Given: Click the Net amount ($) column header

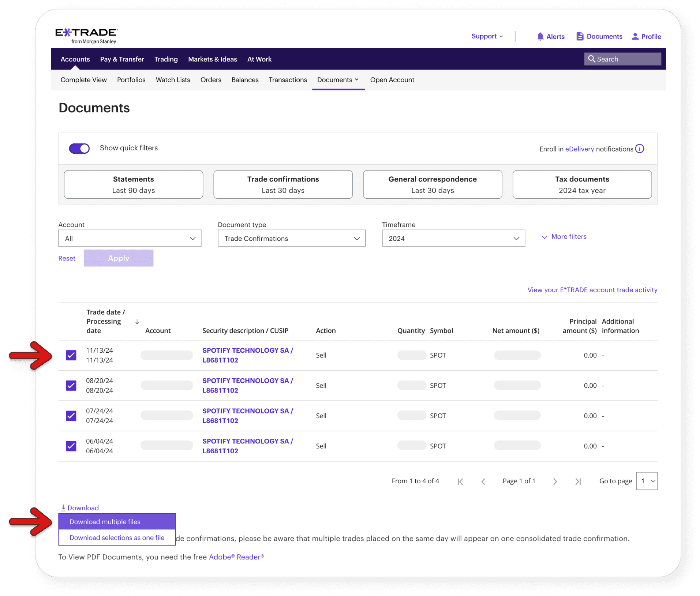Looking at the screenshot, I should pos(516,331).
